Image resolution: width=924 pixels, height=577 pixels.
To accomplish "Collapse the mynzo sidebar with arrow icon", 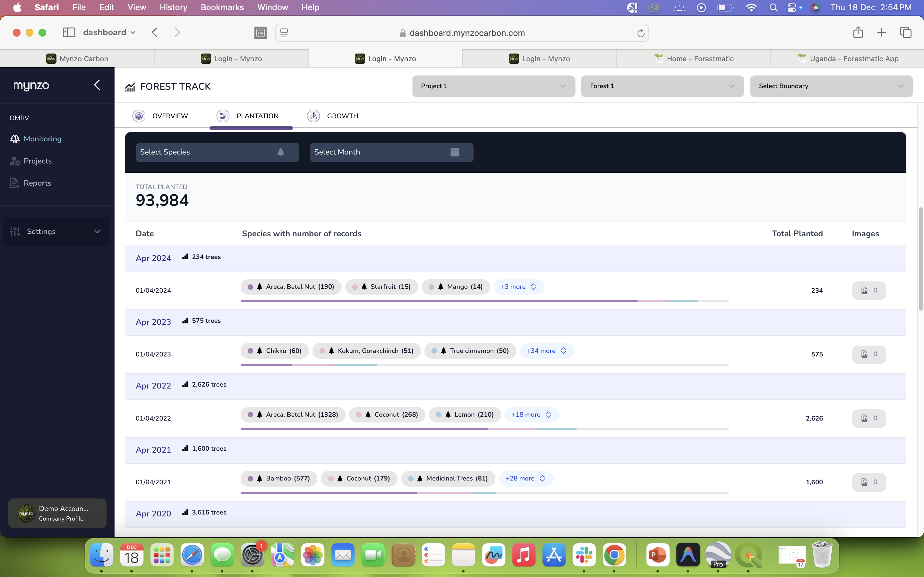I will tap(97, 85).
